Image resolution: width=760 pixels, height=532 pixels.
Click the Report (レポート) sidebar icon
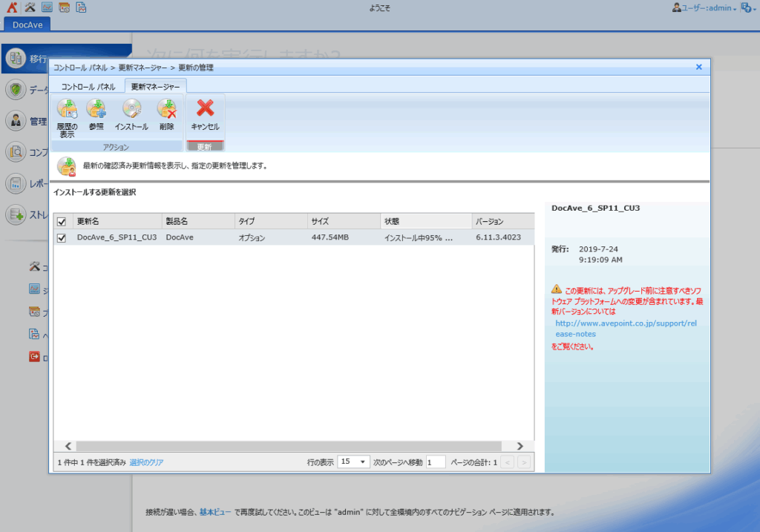16,183
